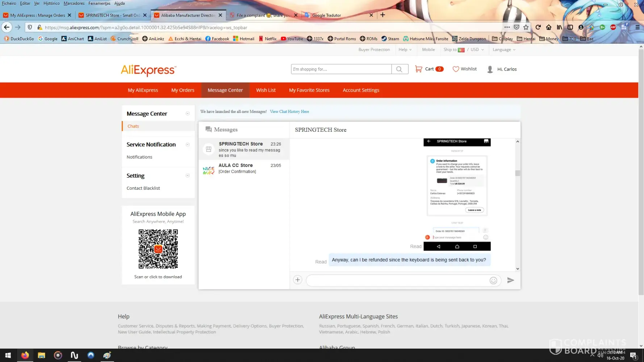Click the I'm shopping for search box
Screen dimensions: 644x362
[341, 69]
